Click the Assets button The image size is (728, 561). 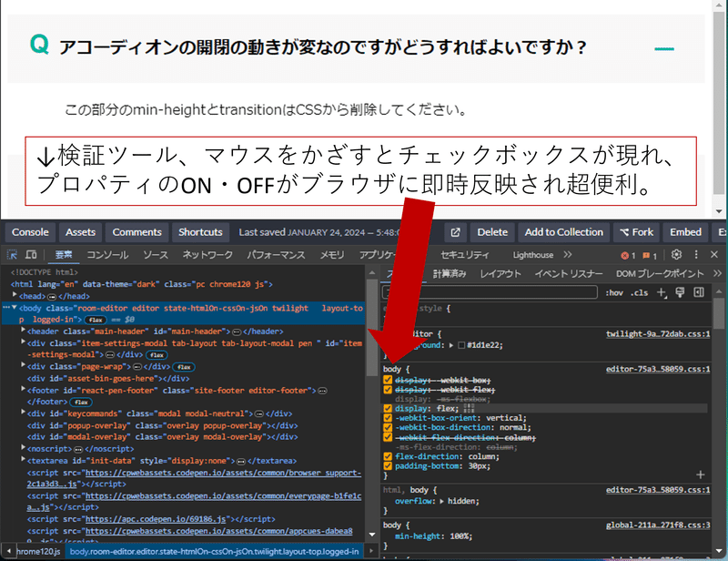click(80, 232)
